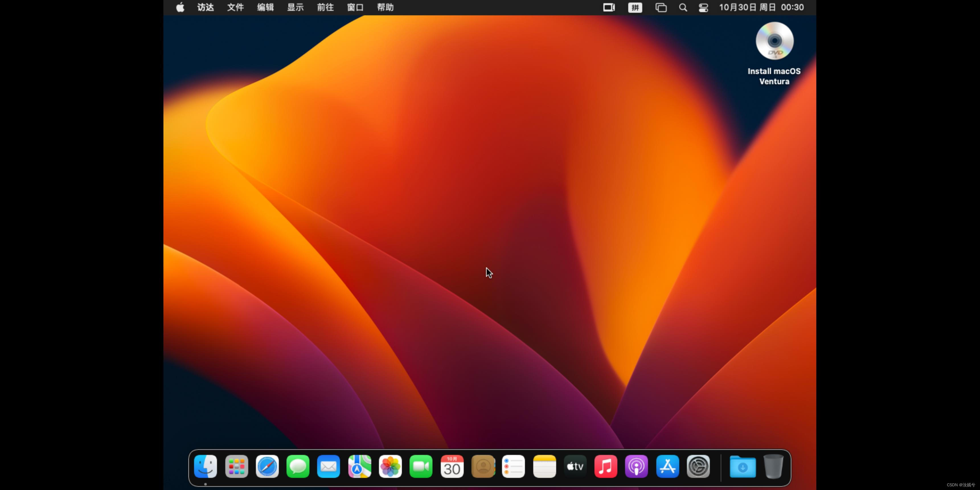Open Downloads folder in Dock

743,466
